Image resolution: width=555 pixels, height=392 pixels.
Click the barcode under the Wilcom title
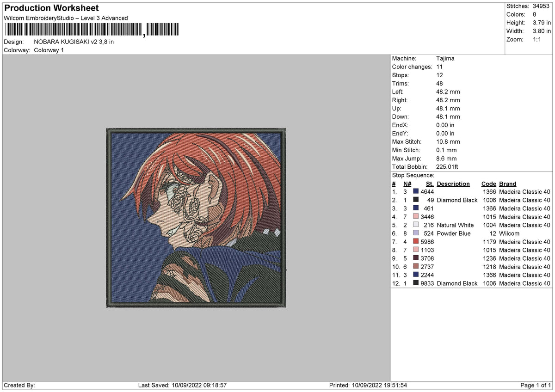tap(93, 31)
